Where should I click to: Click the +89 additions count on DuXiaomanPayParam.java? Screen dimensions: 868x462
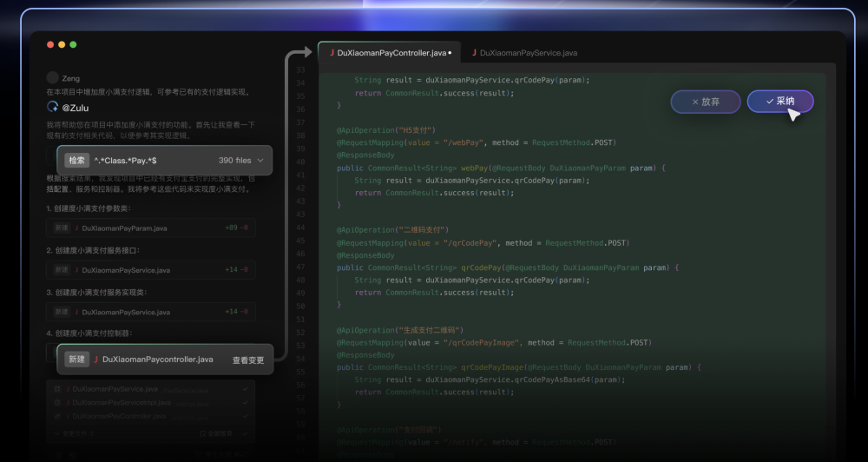point(230,228)
